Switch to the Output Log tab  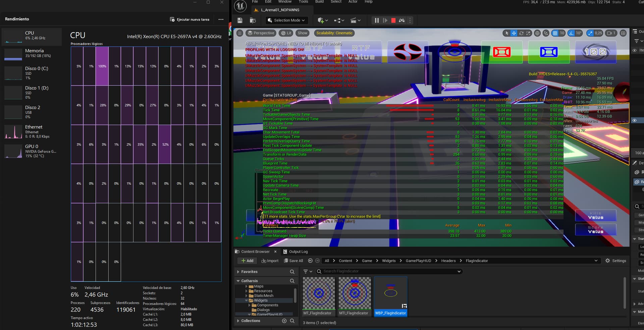296,252
